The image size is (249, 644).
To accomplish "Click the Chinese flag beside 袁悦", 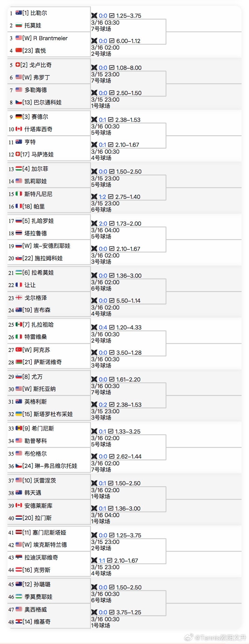I will pyautogui.click(x=19, y=50).
